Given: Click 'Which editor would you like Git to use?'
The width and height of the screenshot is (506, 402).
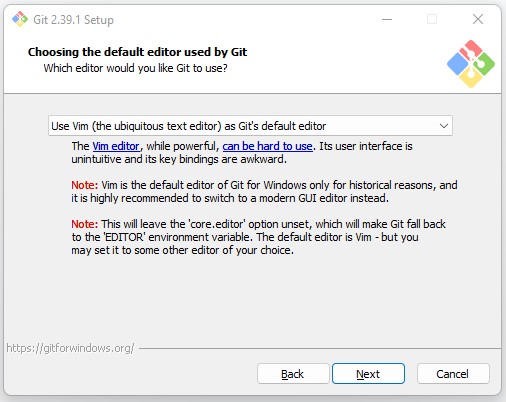Looking at the screenshot, I should coord(135,68).
